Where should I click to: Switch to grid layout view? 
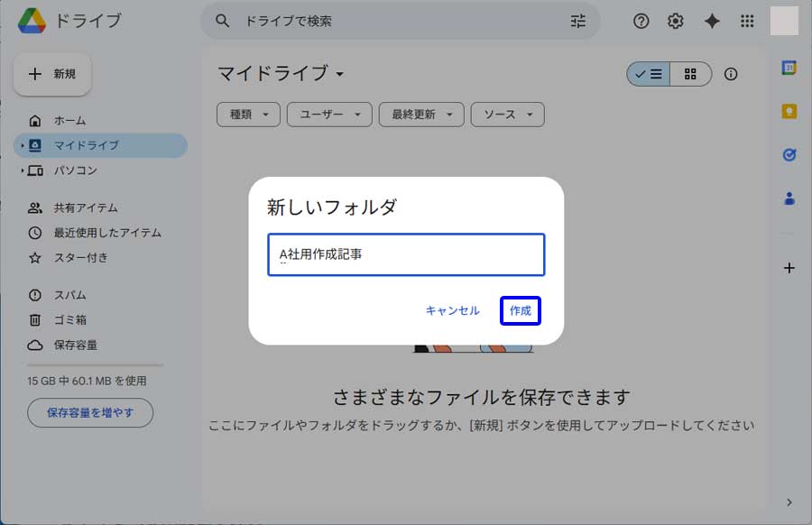click(690, 74)
